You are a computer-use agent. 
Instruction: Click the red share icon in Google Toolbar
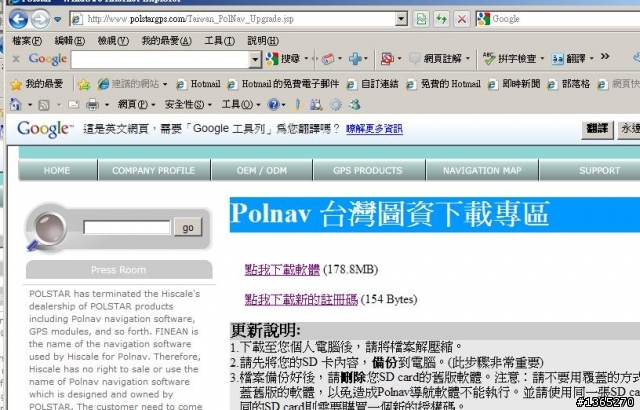[387, 59]
